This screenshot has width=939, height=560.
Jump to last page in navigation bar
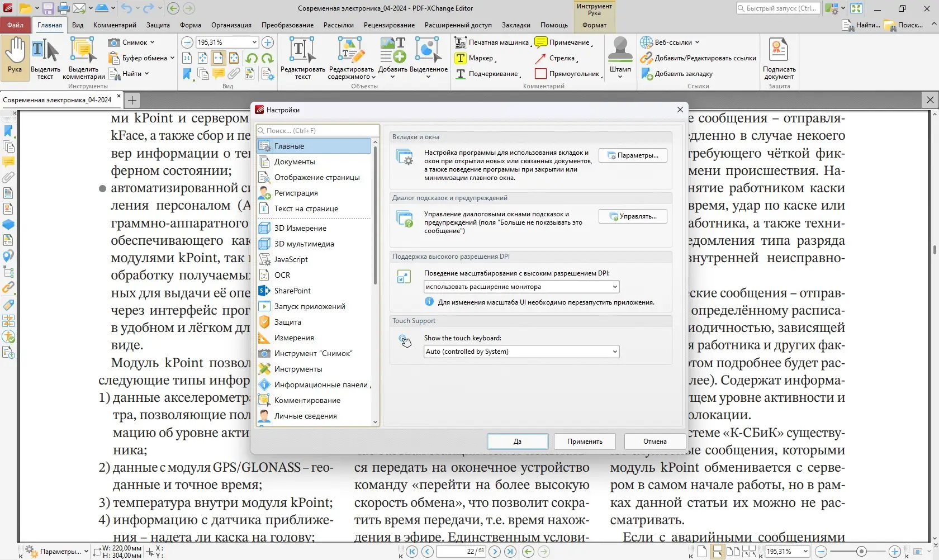click(510, 552)
